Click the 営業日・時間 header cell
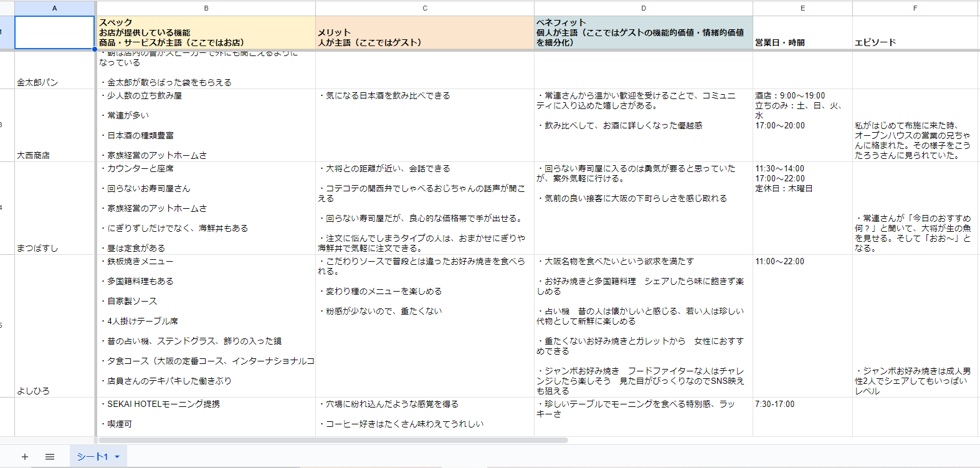980x468 pixels. [x=802, y=32]
